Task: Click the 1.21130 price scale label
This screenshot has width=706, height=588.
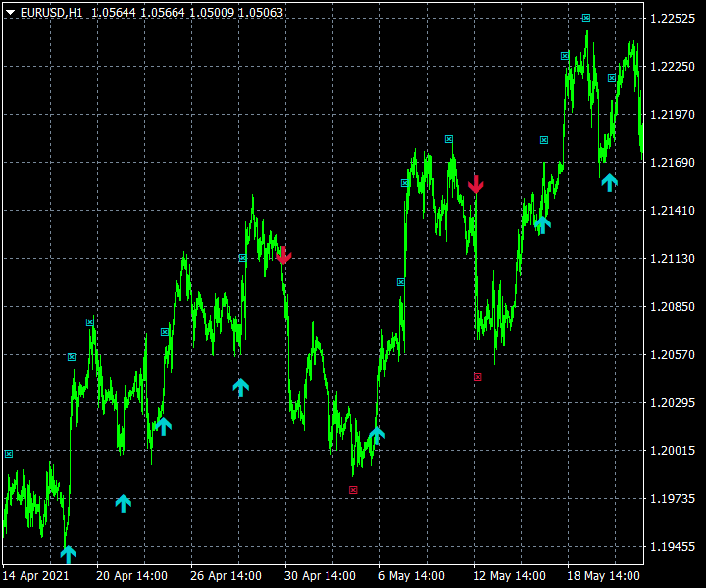Action: [x=673, y=259]
